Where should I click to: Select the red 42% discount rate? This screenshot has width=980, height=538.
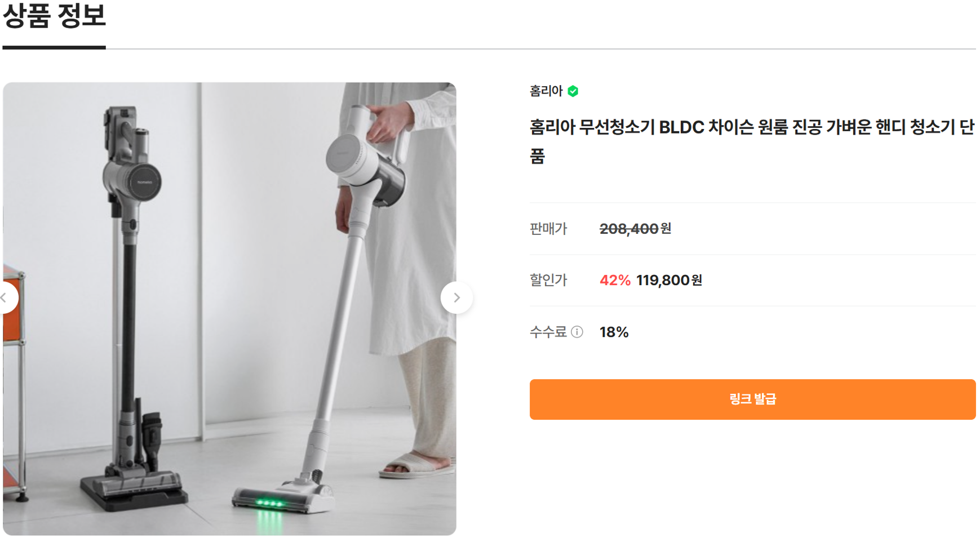point(615,281)
